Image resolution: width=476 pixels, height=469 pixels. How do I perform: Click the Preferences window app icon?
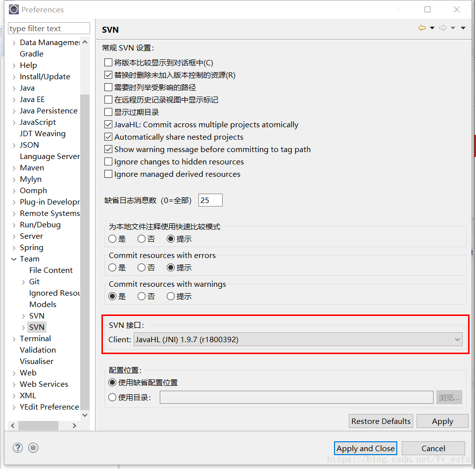coord(14,9)
